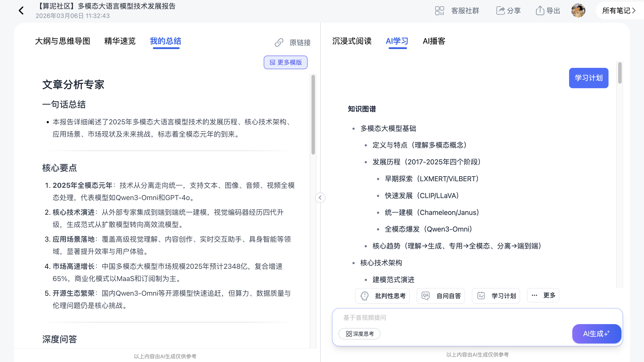Click the 应用场景落地 point

[74, 239]
